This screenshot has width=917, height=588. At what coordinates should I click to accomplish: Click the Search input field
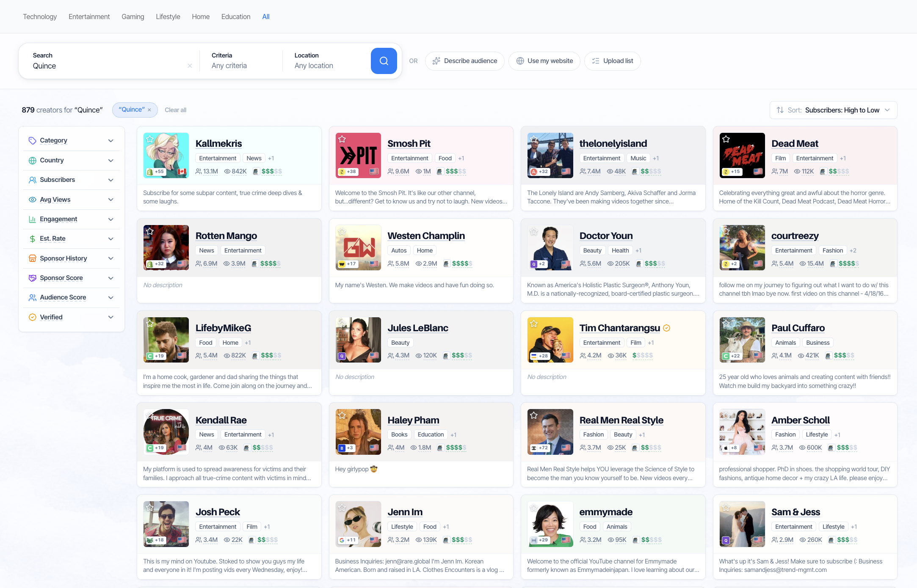pyautogui.click(x=108, y=66)
